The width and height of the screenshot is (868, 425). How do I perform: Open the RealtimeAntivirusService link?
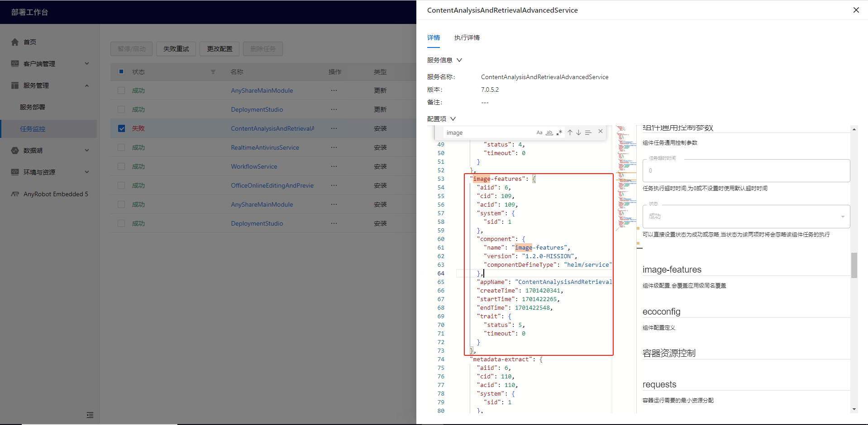coord(265,147)
